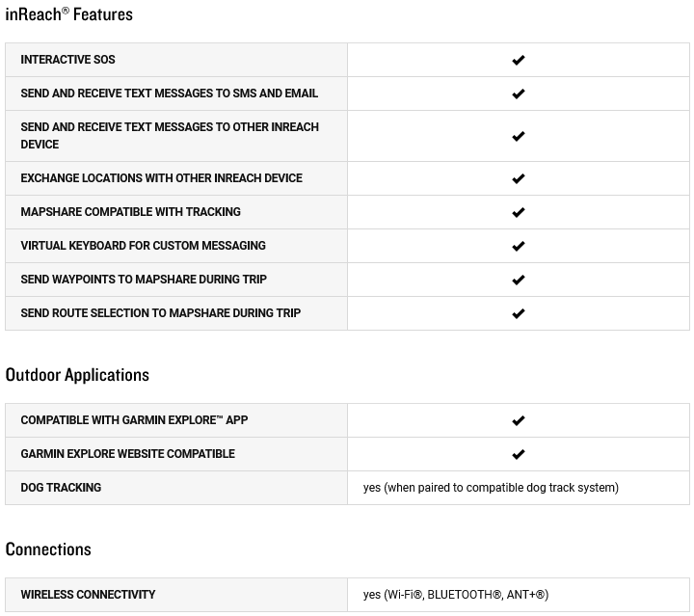The width and height of the screenshot is (694, 616).
Task: Click the Interactive SOS label
Action: [67, 60]
